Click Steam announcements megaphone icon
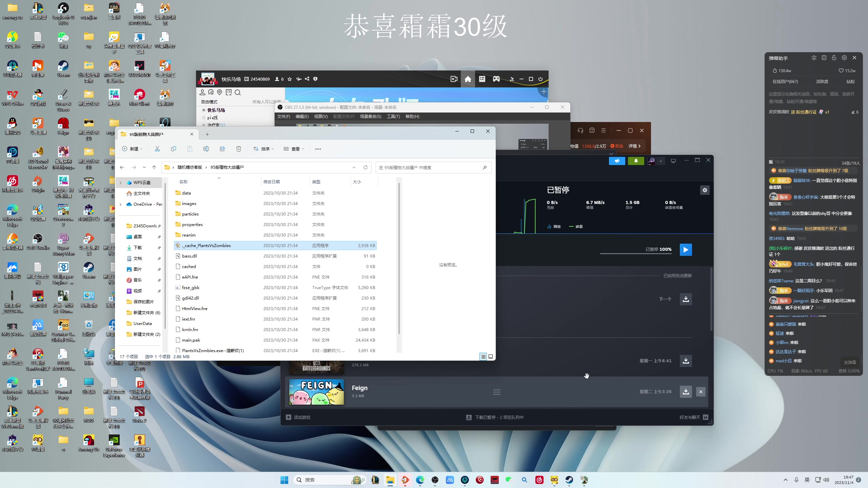 (x=617, y=161)
